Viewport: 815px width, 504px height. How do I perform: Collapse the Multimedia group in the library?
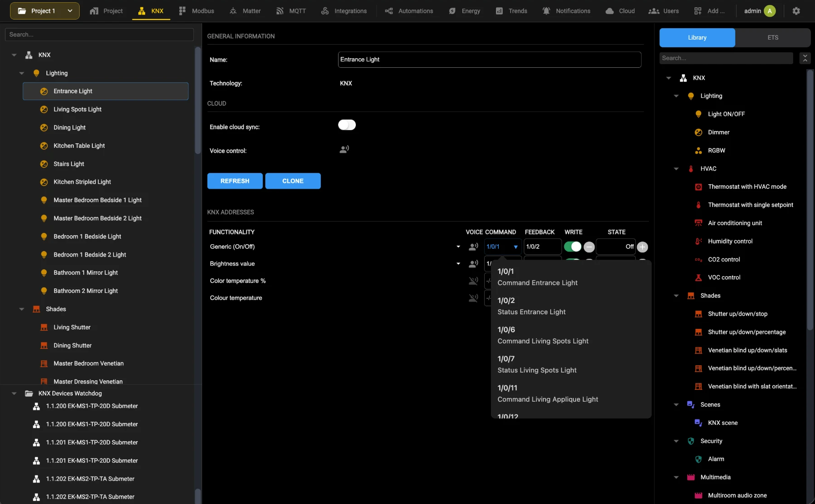point(676,478)
